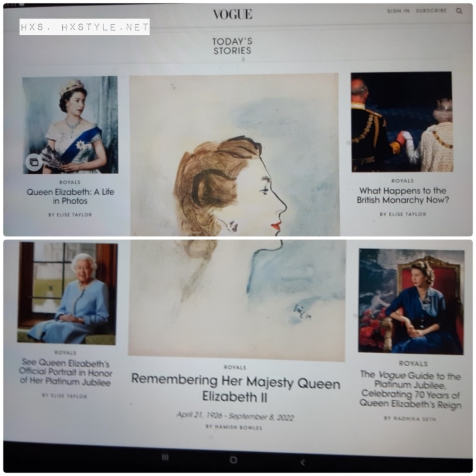The width and height of the screenshot is (476, 476).
Task: Open the SIGN IN link
Action: [x=398, y=11]
